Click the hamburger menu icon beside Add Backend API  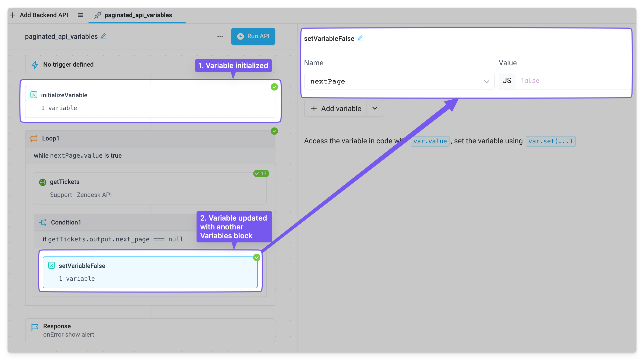click(x=80, y=15)
